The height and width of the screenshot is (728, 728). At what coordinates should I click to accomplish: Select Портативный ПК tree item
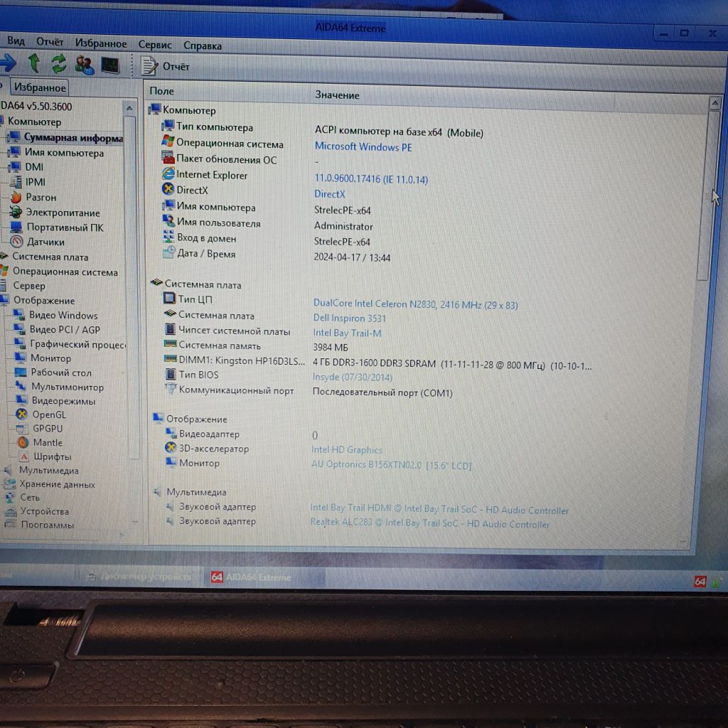[x=65, y=227]
